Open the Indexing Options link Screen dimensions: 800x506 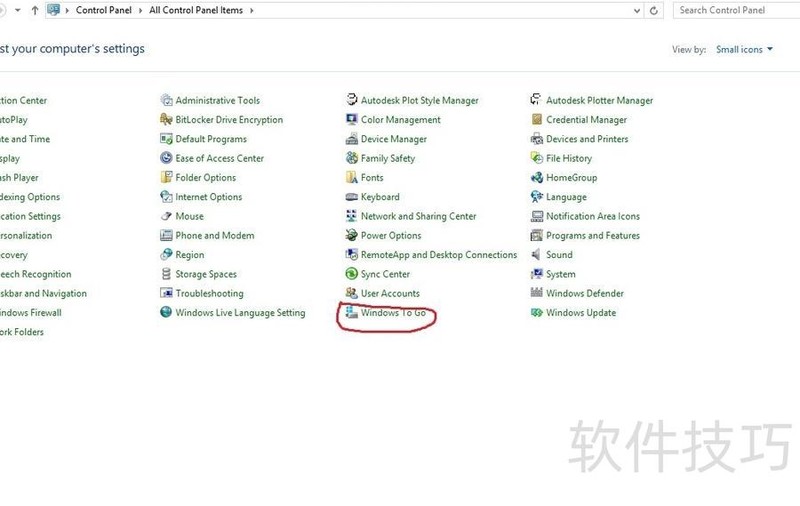[30, 197]
